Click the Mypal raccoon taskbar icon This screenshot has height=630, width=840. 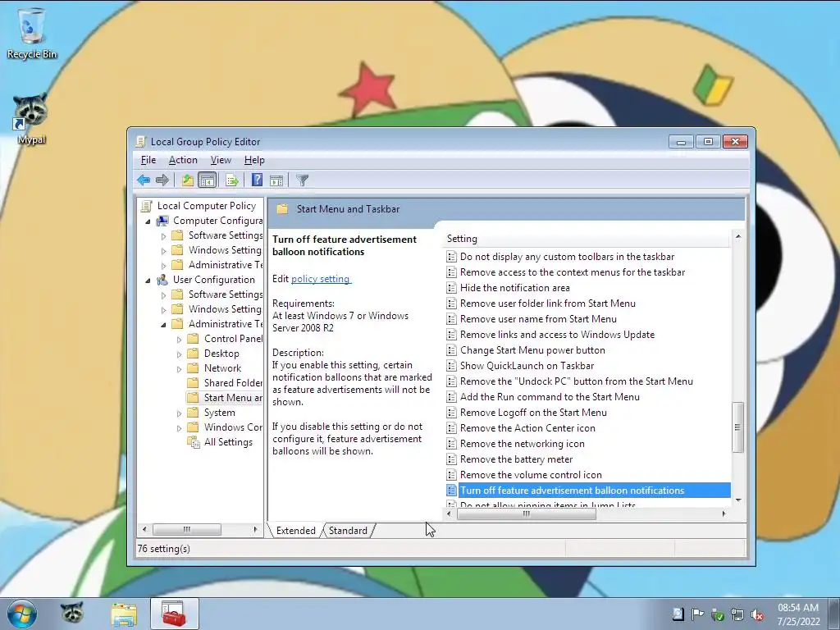coord(72,614)
